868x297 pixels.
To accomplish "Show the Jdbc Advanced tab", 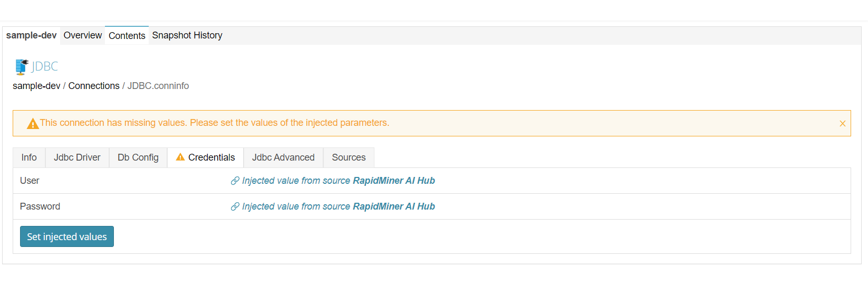I will (x=283, y=157).
